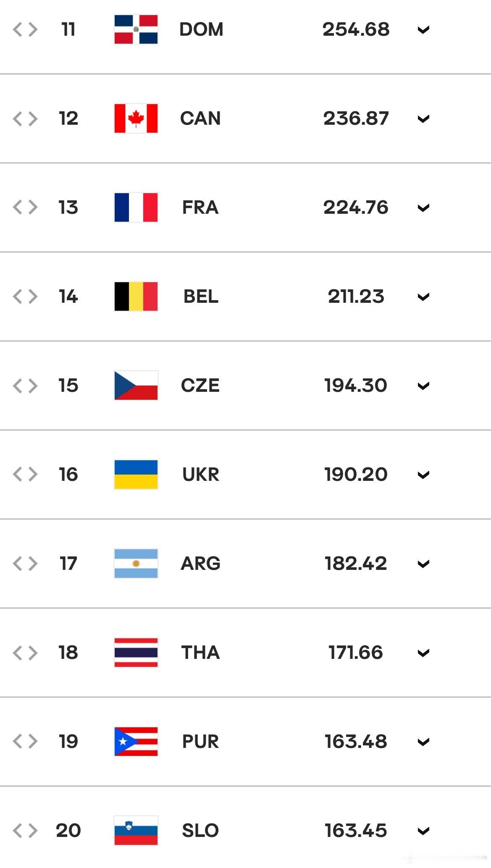Click the Ukraine flag icon
Image resolution: width=491 pixels, height=868 pixels.
136,475
